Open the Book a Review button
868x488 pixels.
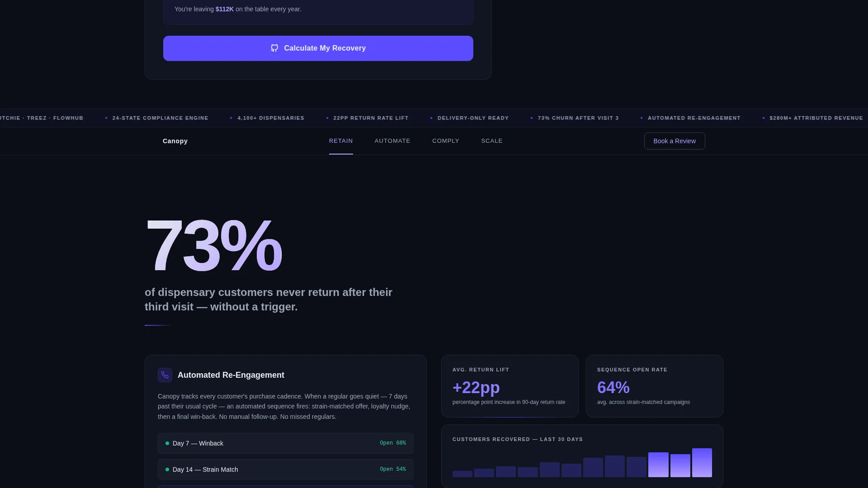click(675, 141)
